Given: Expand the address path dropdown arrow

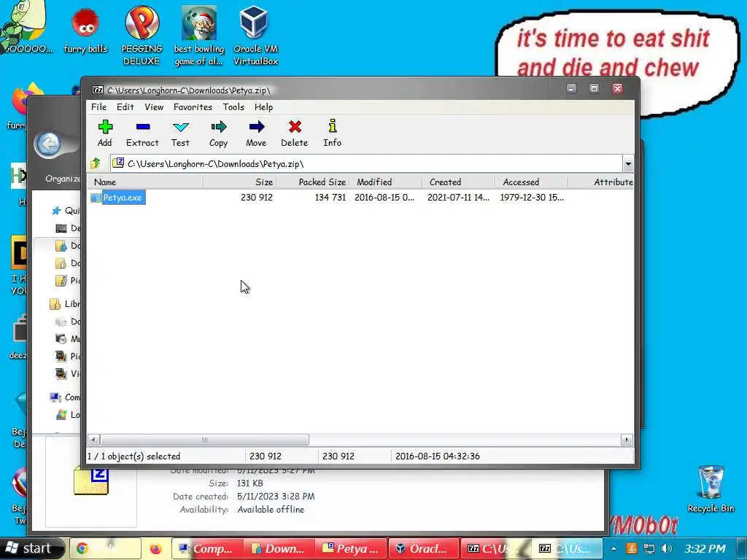Looking at the screenshot, I should 628,164.
